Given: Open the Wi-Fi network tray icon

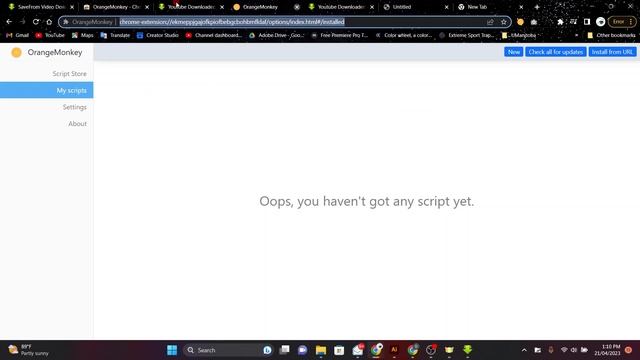Looking at the screenshot, I should tap(564, 350).
